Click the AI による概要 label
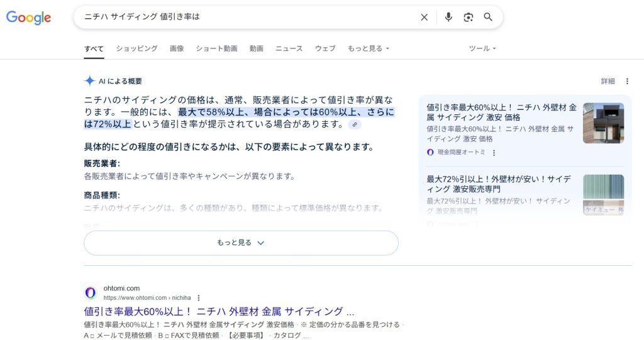The width and height of the screenshot is (644, 340). (120, 81)
